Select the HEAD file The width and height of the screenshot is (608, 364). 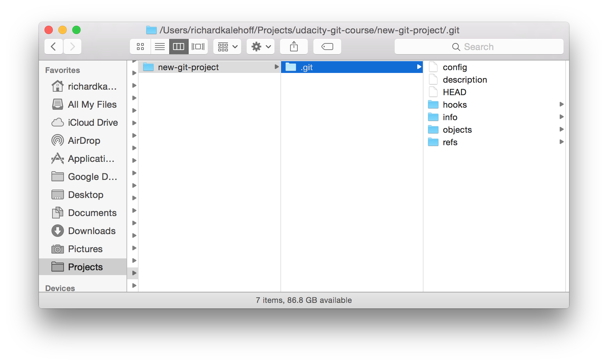[454, 92]
